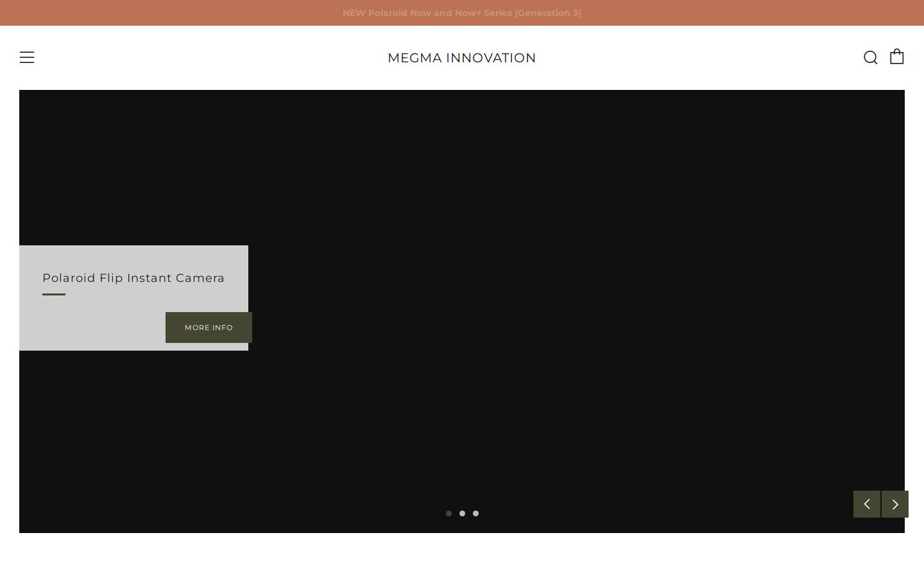Open the hamburger menu
This screenshot has height=578, width=924.
(x=27, y=58)
